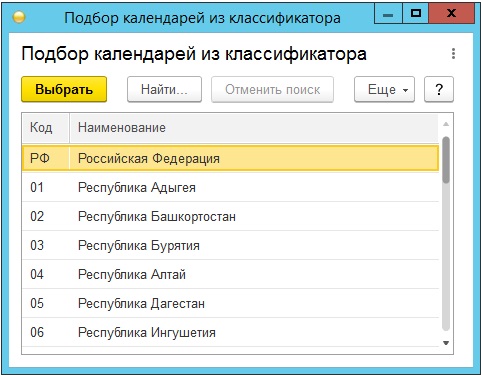This screenshot has width=483, height=375.
Task: Click code cell 04
Action: 46,274
